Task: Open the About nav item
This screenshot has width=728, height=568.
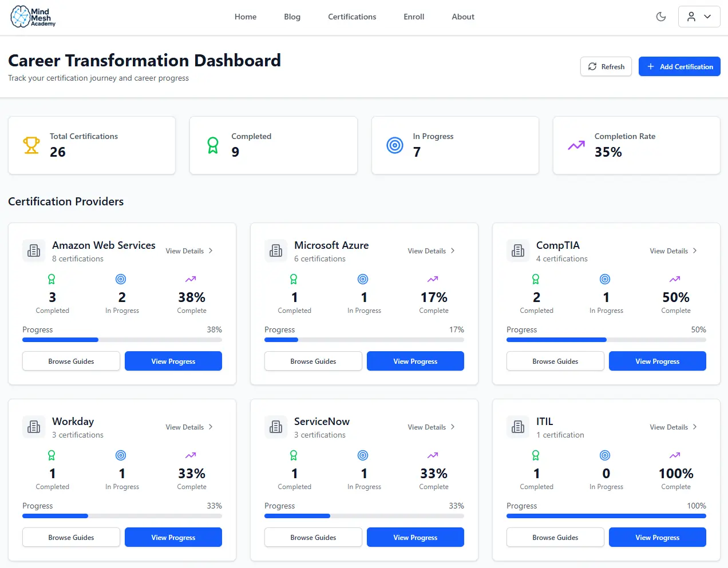Action: point(463,17)
